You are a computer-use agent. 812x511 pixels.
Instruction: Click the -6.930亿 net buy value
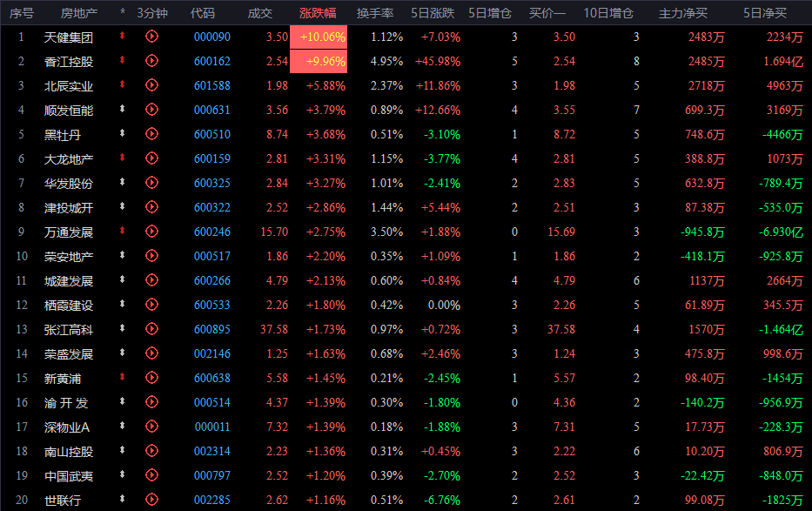coord(781,232)
